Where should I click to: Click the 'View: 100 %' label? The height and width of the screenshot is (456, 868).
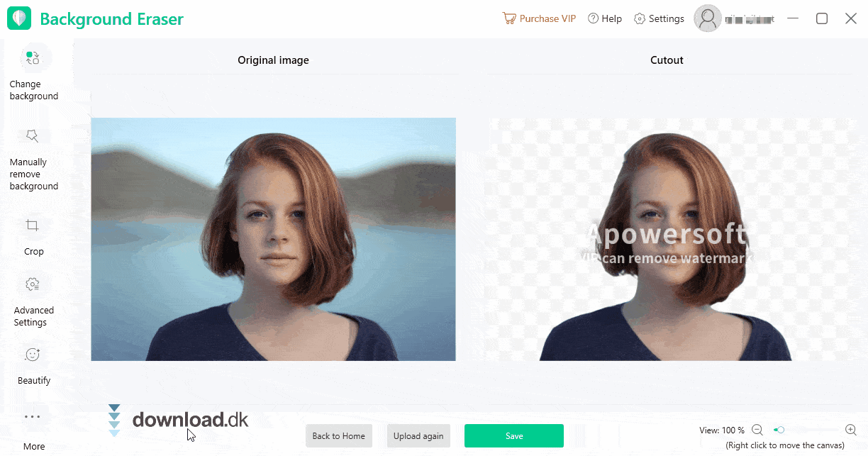(x=722, y=430)
